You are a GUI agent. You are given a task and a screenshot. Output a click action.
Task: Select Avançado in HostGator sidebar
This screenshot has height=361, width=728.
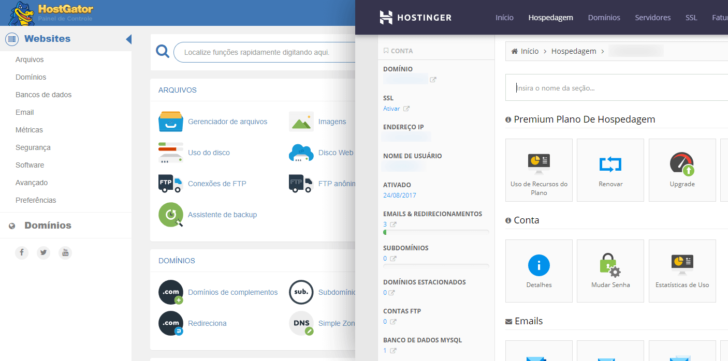coord(32,183)
